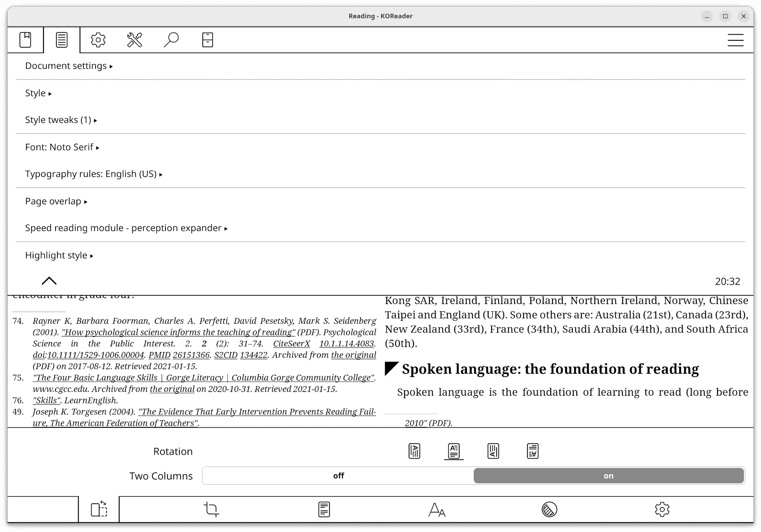The width and height of the screenshot is (761, 532).
Task: Open the search magnifier tab
Action: click(171, 40)
